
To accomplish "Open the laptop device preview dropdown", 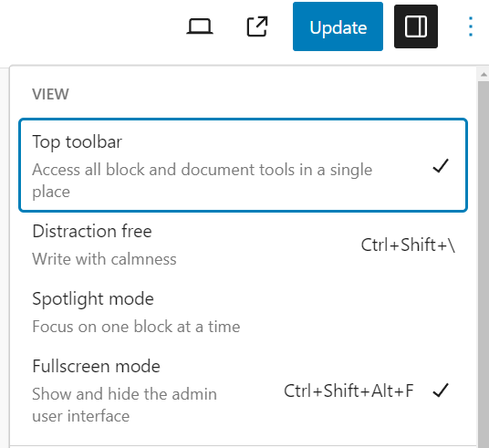I will tap(200, 26).
